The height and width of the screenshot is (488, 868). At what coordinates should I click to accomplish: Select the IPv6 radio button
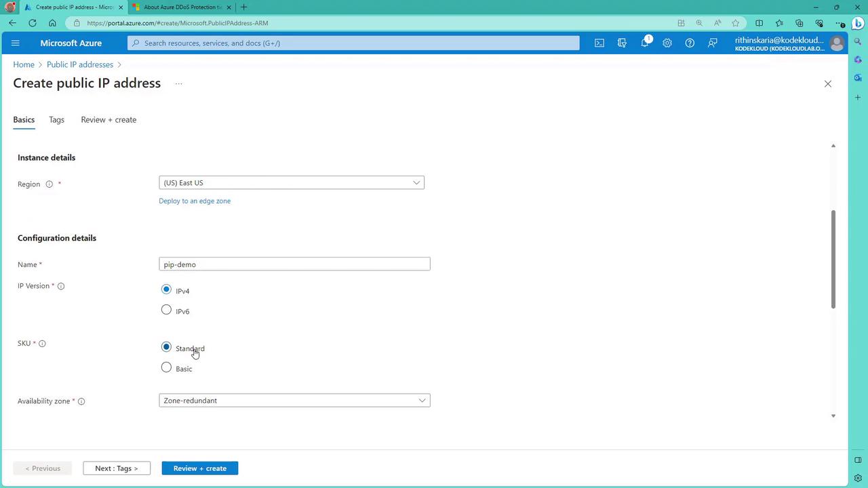tap(166, 310)
